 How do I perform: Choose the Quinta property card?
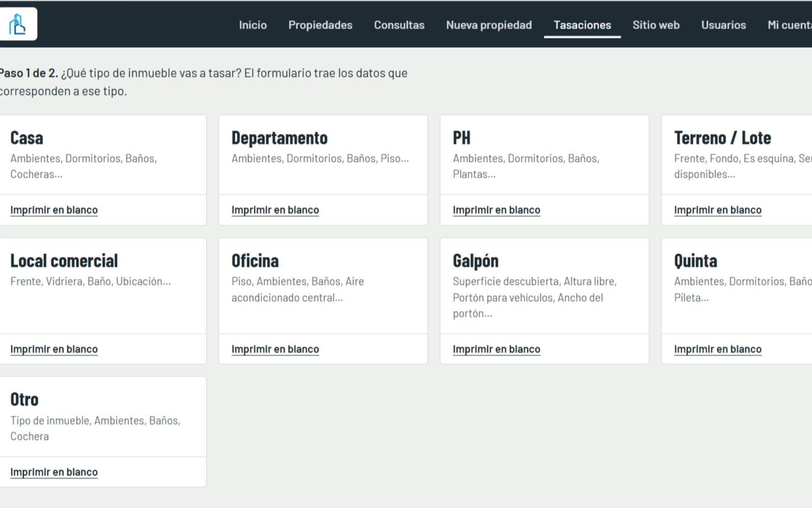coord(737,285)
